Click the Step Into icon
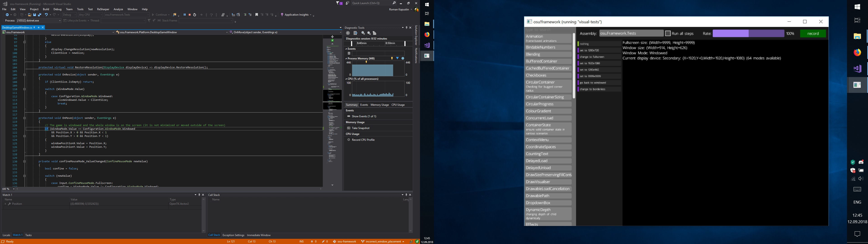868x244 pixels. 207,14
